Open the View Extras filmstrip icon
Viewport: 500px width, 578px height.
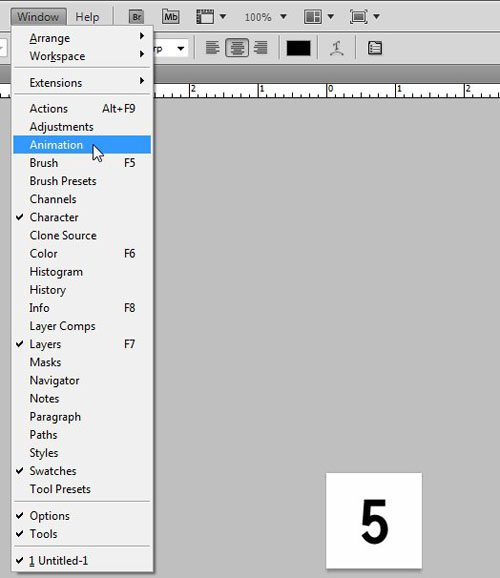pyautogui.click(x=205, y=17)
